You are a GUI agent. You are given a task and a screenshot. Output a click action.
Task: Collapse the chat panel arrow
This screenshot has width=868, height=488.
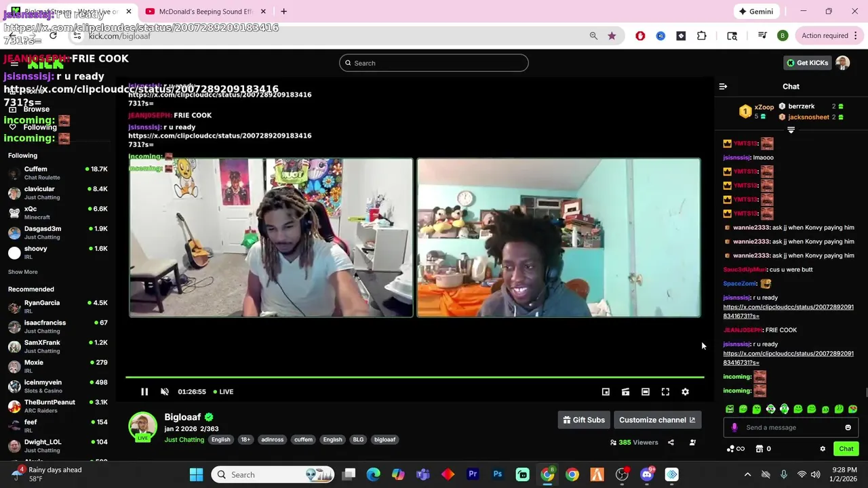pos(723,87)
